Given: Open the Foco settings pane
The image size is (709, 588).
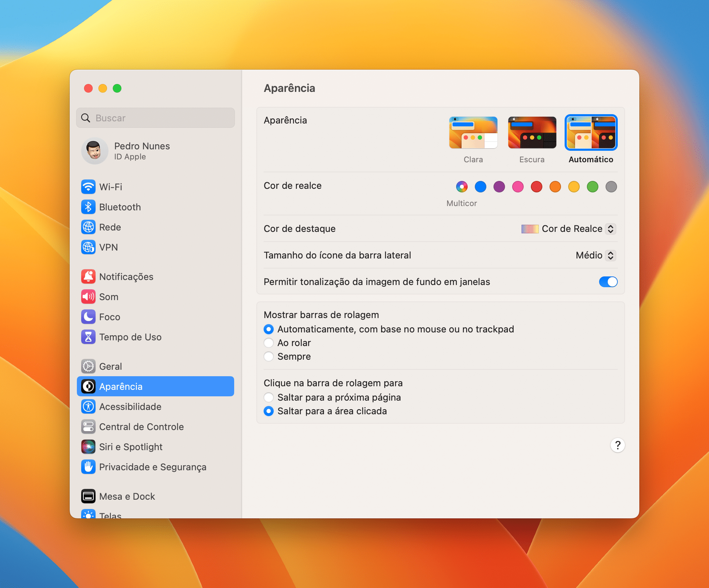Looking at the screenshot, I should click(156, 317).
